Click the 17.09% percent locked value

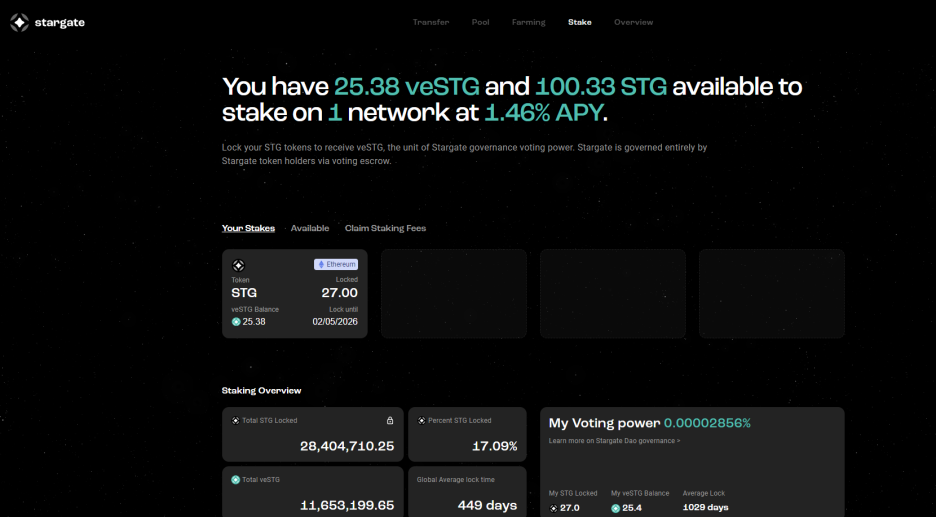494,446
